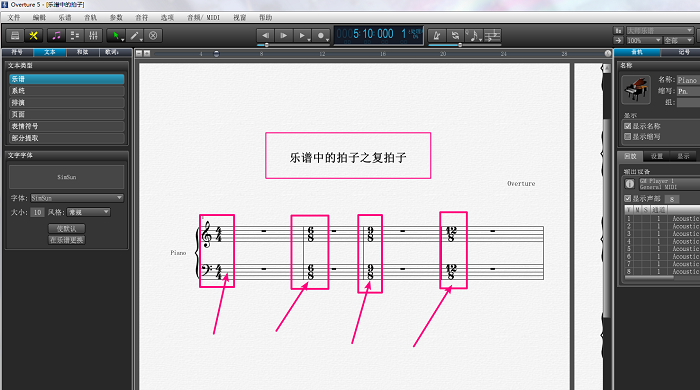Expand the 常规 font style dropdown
The image size is (700, 390).
(88, 212)
